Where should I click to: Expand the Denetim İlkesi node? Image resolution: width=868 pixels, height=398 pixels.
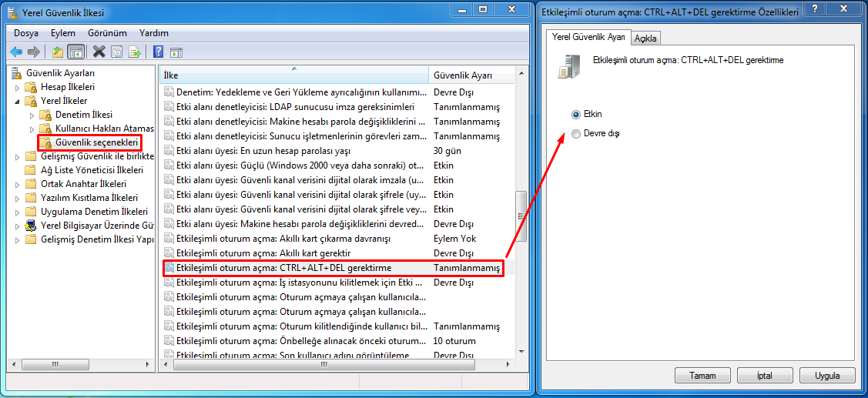[x=32, y=115]
